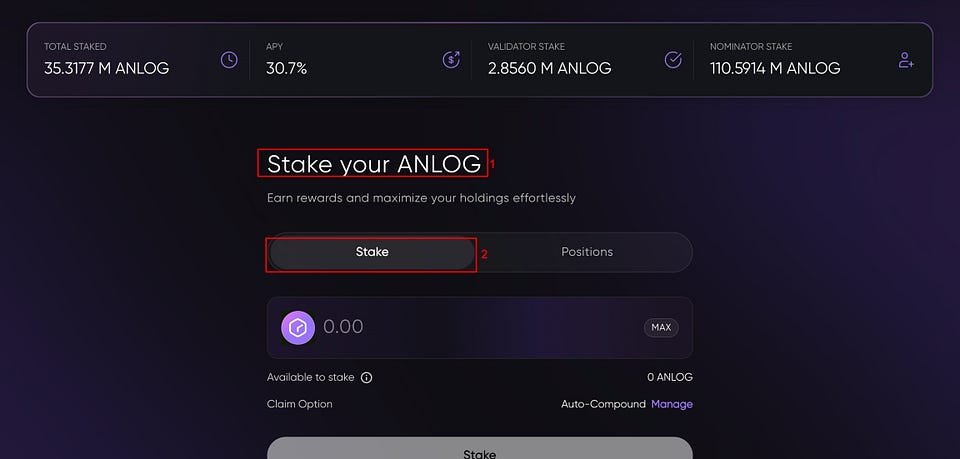Image resolution: width=960 pixels, height=459 pixels.
Task: Click the add-user icon beside Nominator Stake
Action: (906, 60)
